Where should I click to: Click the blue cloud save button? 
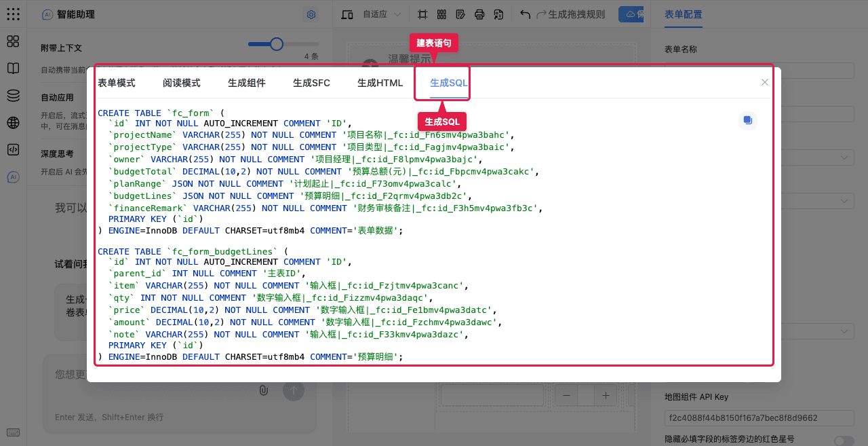coord(631,14)
